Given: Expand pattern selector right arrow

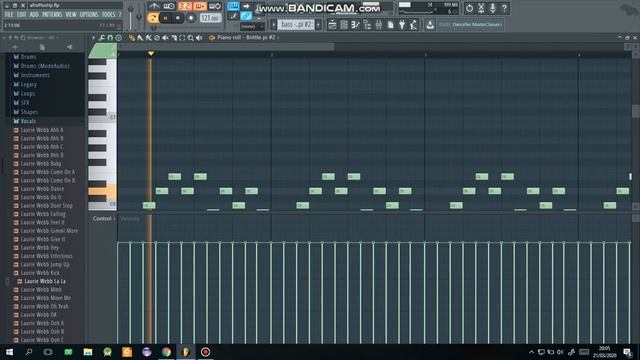Looking at the screenshot, I should click(x=318, y=24).
